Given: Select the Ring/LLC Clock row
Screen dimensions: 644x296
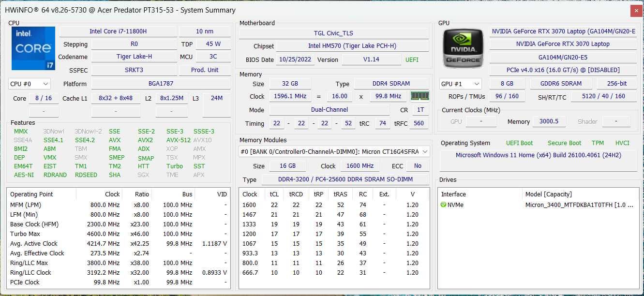Looking at the screenshot, I should pyautogui.click(x=119, y=272).
